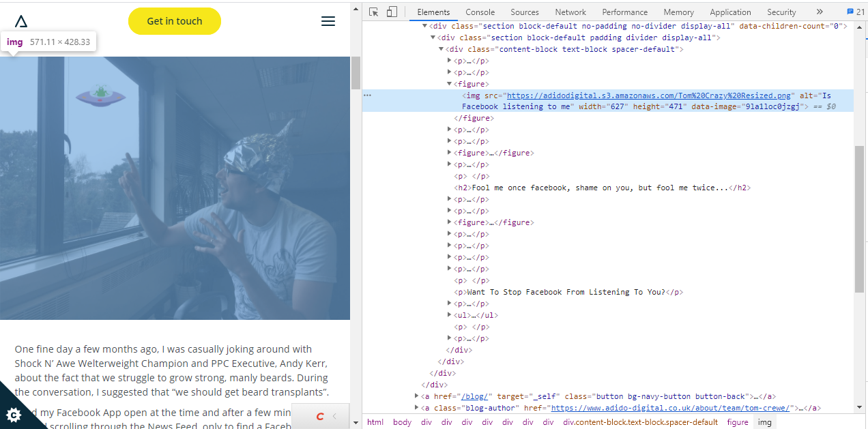Click the img size tooltip label

pyautogui.click(x=48, y=42)
